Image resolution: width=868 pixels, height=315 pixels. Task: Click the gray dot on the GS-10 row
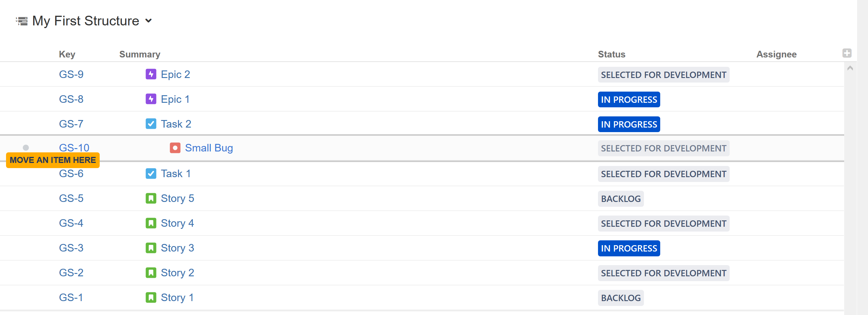(x=26, y=148)
